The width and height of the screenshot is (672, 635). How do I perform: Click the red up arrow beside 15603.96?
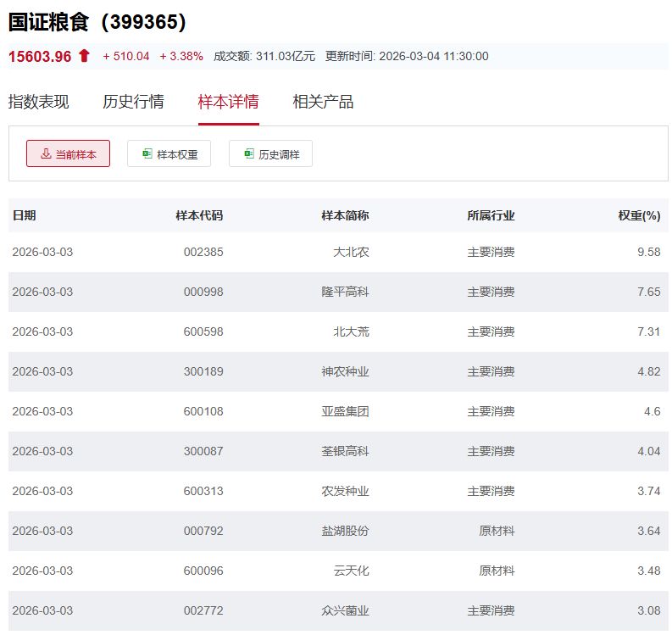(x=84, y=56)
